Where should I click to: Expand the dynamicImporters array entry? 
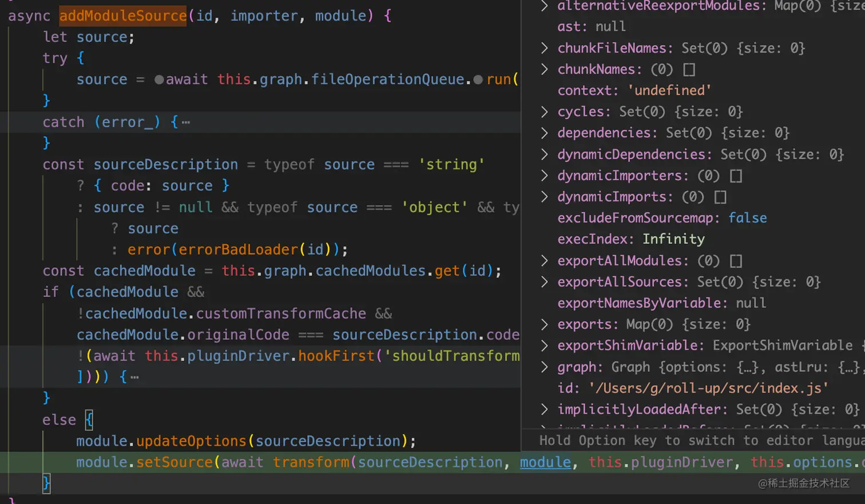(544, 176)
